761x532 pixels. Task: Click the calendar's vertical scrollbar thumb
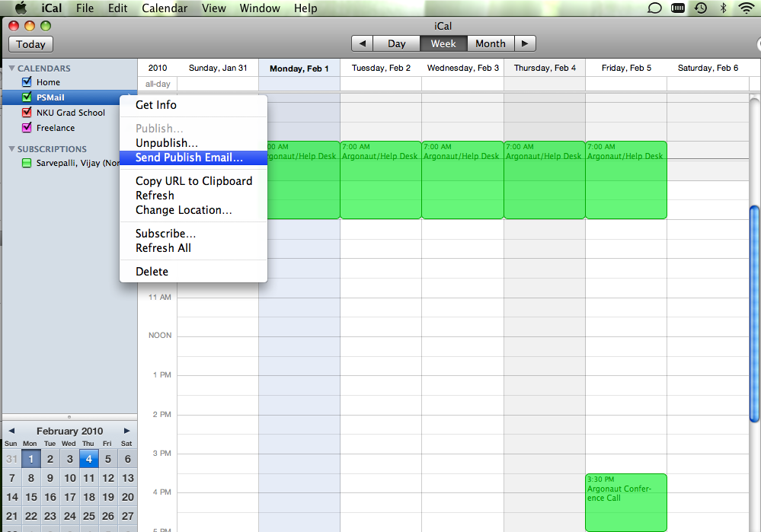[754, 314]
